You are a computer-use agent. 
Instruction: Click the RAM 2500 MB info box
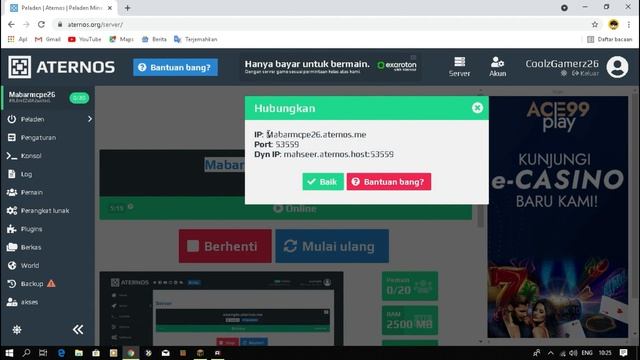(x=410, y=320)
